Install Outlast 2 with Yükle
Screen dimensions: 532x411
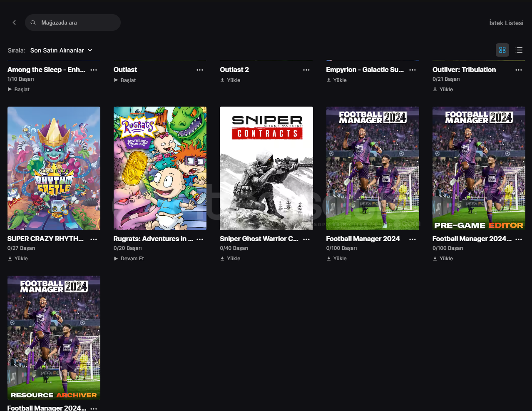pyautogui.click(x=230, y=80)
